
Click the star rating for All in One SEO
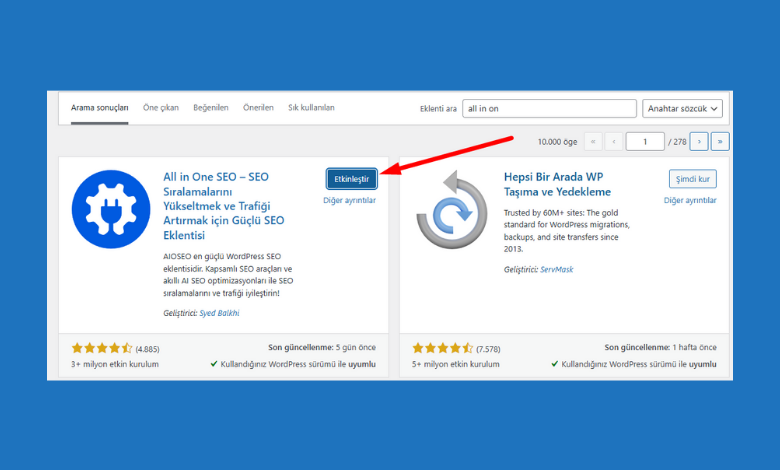click(x=101, y=348)
